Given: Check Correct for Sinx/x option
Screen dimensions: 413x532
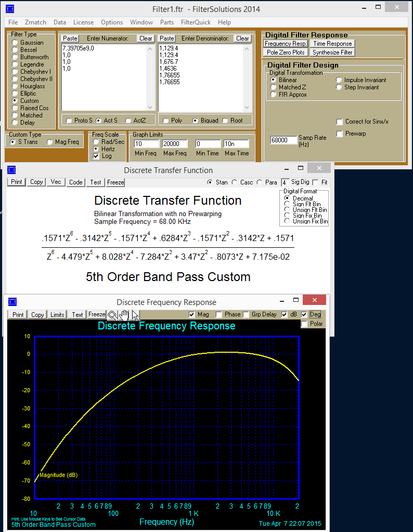Looking at the screenshot, I should click(340, 122).
